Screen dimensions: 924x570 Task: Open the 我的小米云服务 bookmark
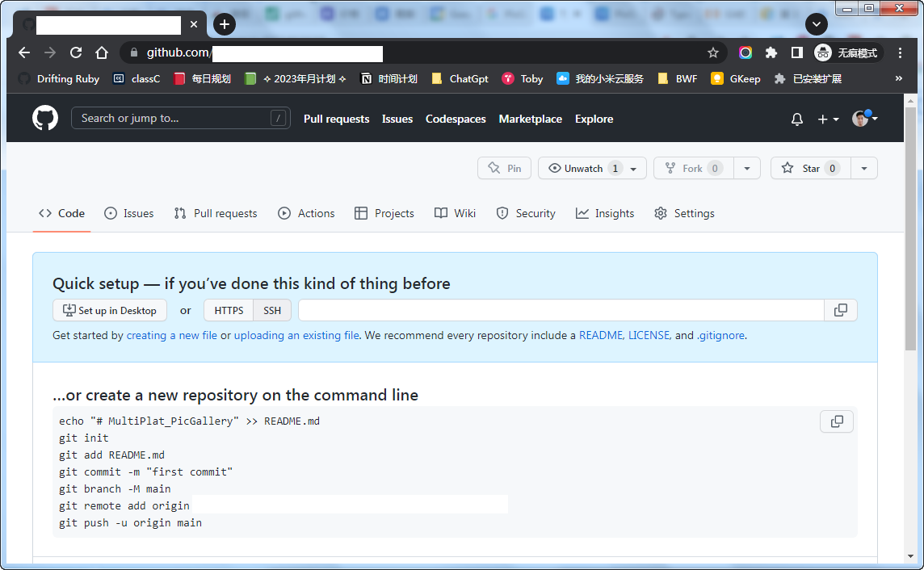[600, 79]
